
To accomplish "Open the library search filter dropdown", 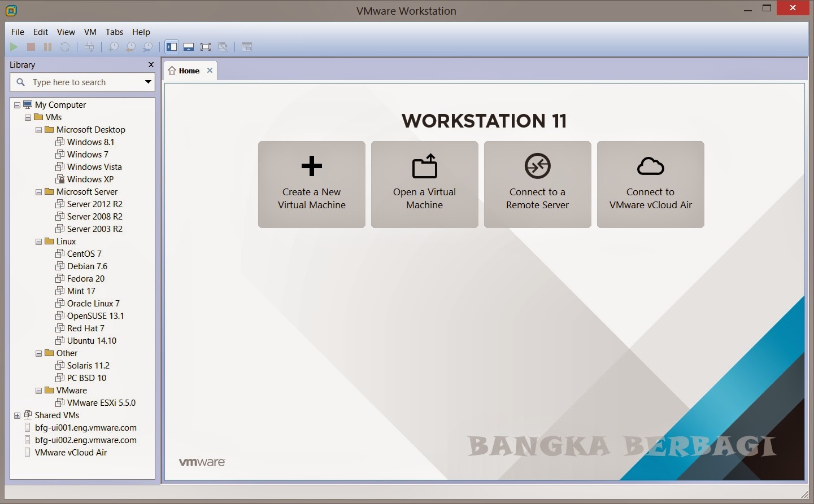I will [x=147, y=82].
